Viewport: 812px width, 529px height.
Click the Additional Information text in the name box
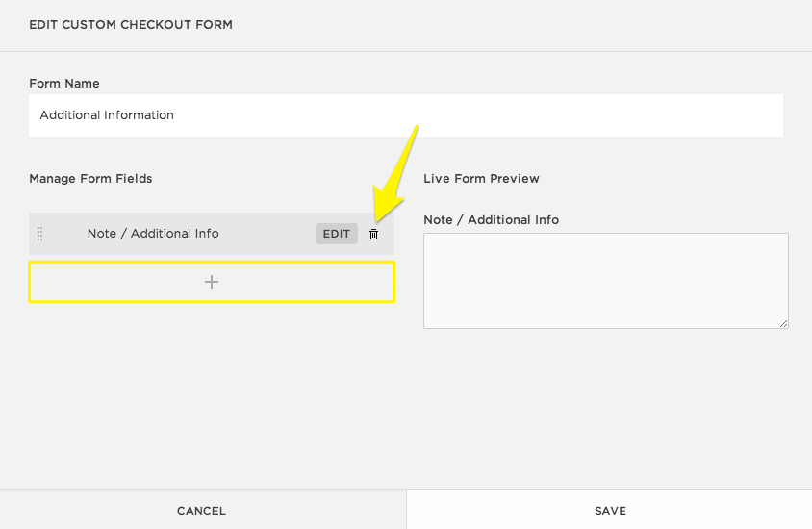[x=107, y=115]
